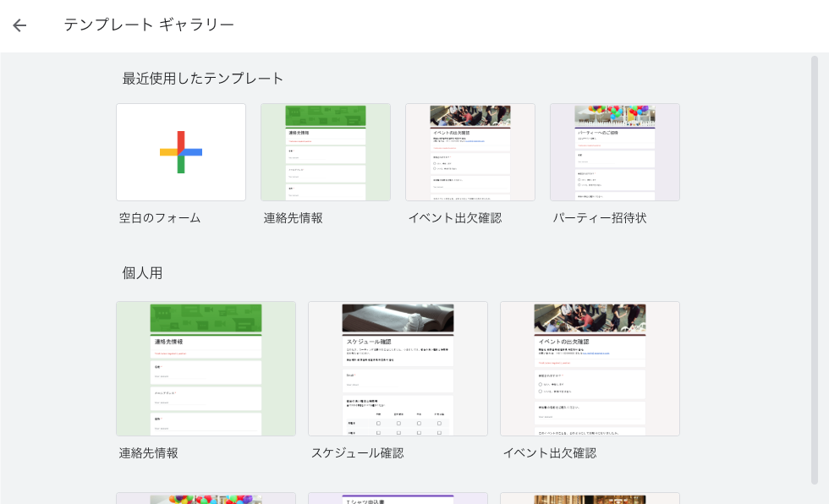829x504 pixels.
Task: Click the 最近使用したテンプレート section heading
Action: (x=202, y=78)
